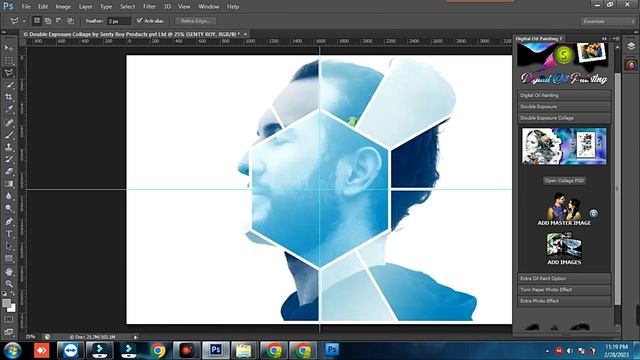Expand the Torn Paper Photo Effect section
The width and height of the screenshot is (640, 360).
(x=564, y=290)
